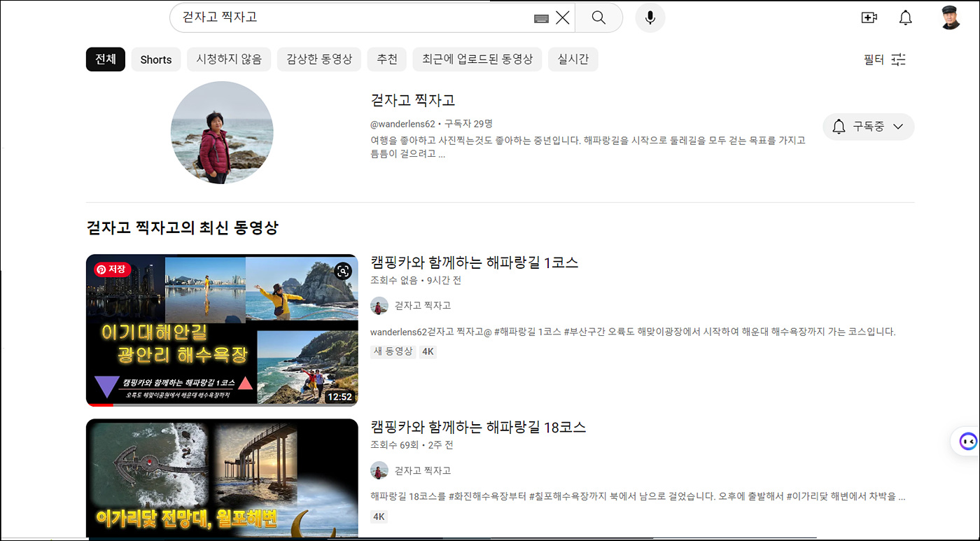Image resolution: width=980 pixels, height=541 pixels.
Task: Start voice search with microphone icon
Action: (x=650, y=17)
